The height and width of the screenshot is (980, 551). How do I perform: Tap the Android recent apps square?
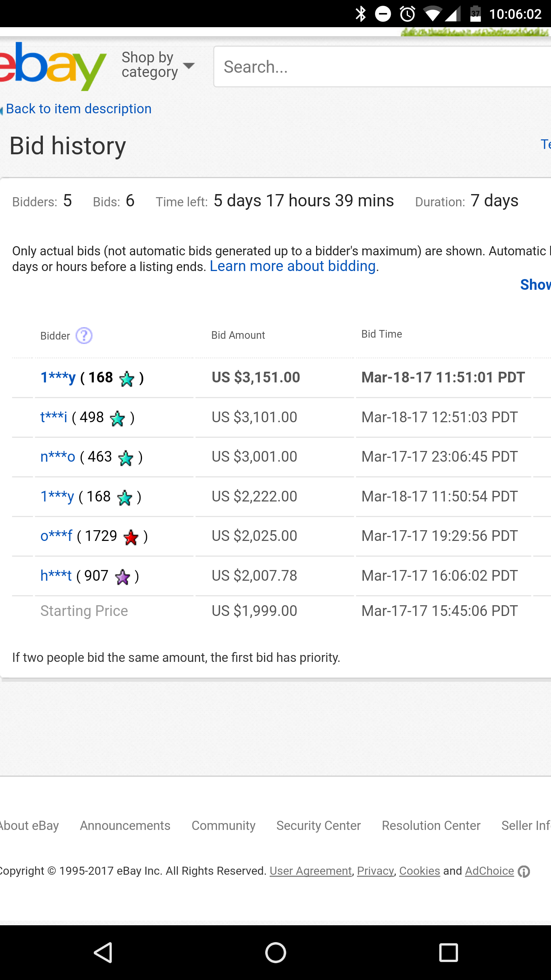click(448, 953)
